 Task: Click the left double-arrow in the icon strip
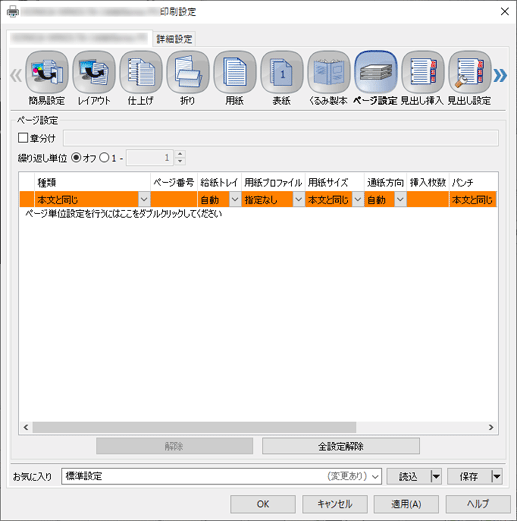pos(16,75)
